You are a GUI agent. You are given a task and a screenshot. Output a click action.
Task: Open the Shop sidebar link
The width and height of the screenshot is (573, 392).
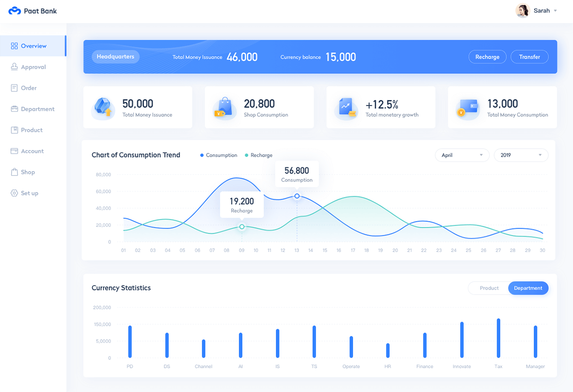[x=33, y=172]
